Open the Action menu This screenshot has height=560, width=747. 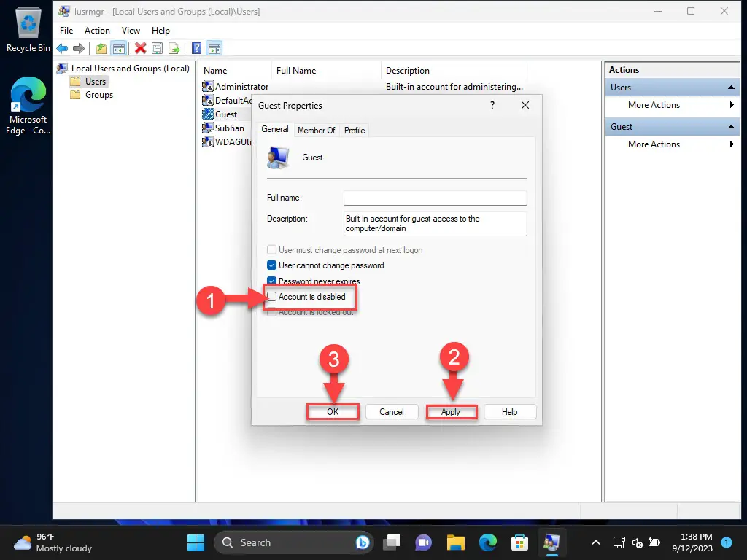pos(97,31)
